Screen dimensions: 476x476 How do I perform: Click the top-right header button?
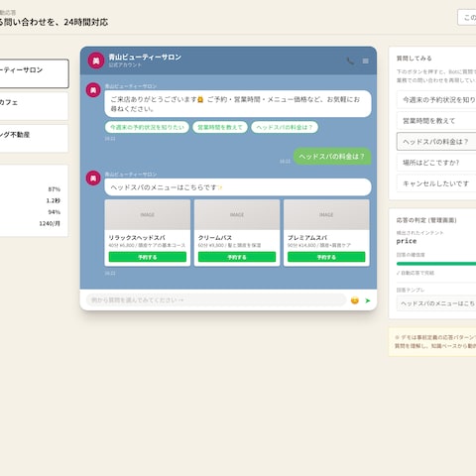(x=467, y=17)
